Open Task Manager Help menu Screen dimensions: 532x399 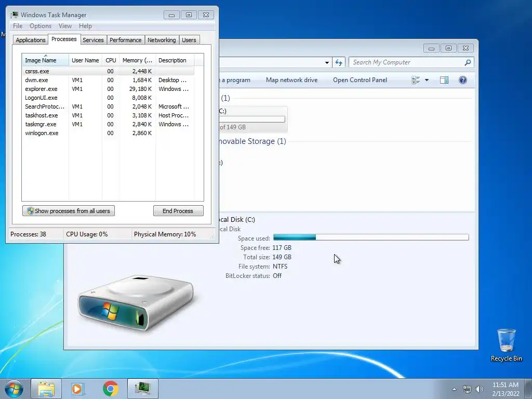(85, 26)
